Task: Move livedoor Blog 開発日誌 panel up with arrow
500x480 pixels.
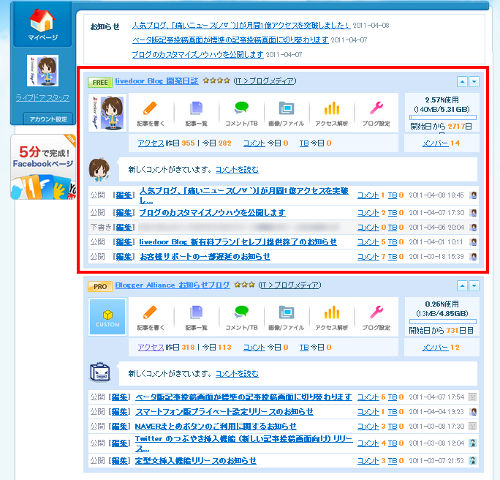Action: [x=462, y=82]
